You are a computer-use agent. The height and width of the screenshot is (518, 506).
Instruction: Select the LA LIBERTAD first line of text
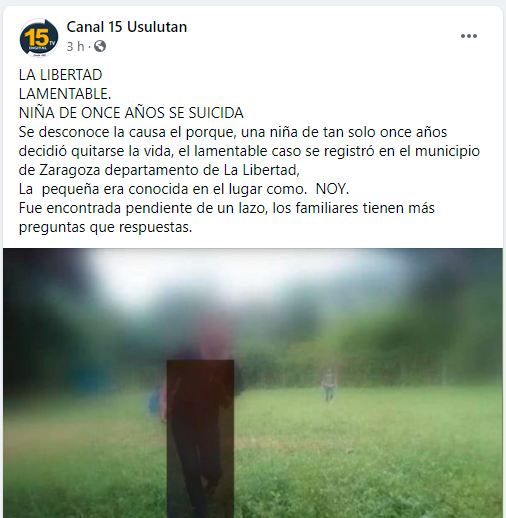click(60, 75)
